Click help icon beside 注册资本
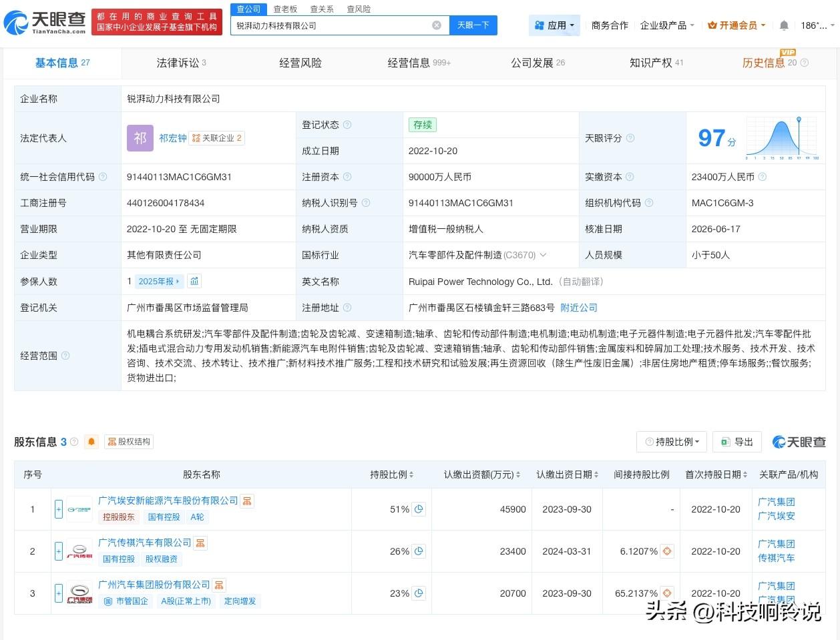 tap(347, 177)
